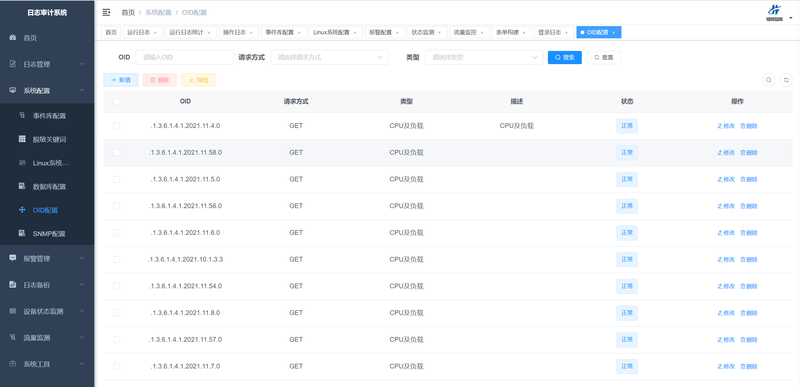Close the OID配置 tab via its x
Image resolution: width=800 pixels, height=387 pixels.
click(x=613, y=33)
